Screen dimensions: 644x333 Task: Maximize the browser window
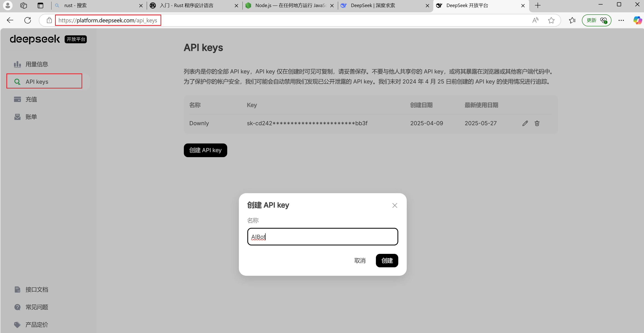[x=619, y=5]
